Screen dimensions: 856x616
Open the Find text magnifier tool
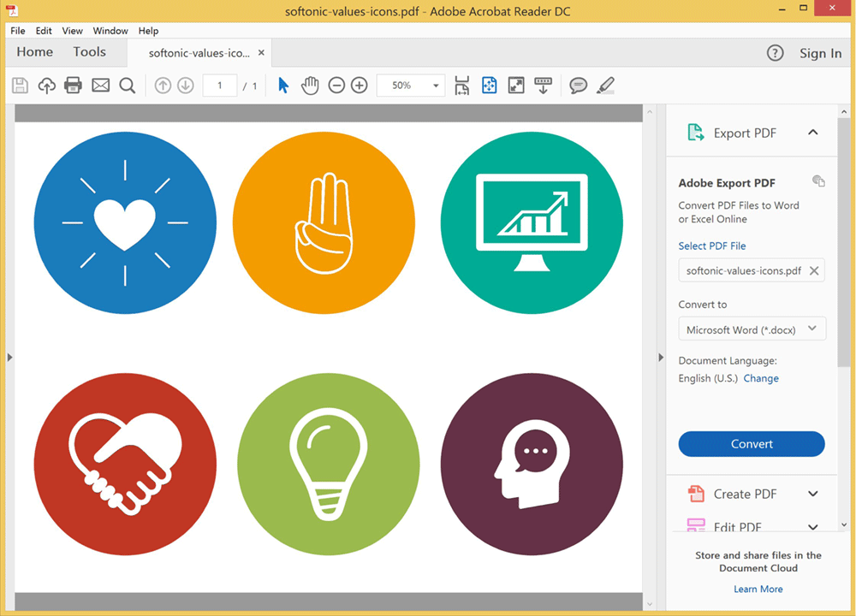pos(128,86)
